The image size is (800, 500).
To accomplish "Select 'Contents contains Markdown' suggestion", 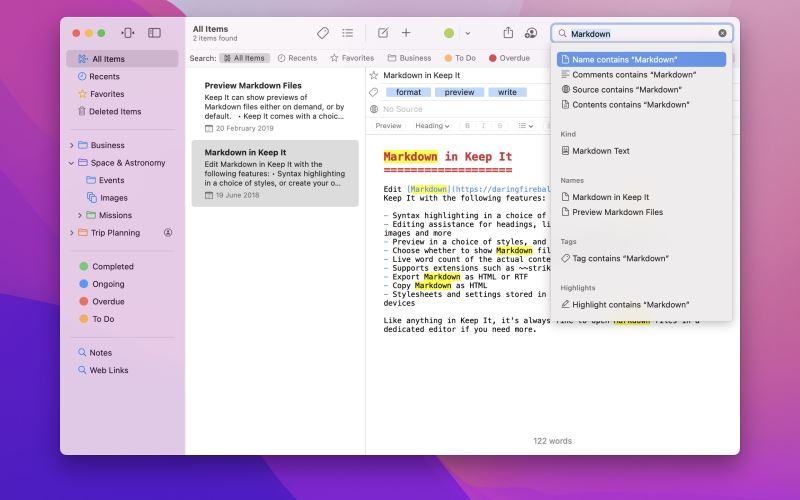I will tap(641, 105).
